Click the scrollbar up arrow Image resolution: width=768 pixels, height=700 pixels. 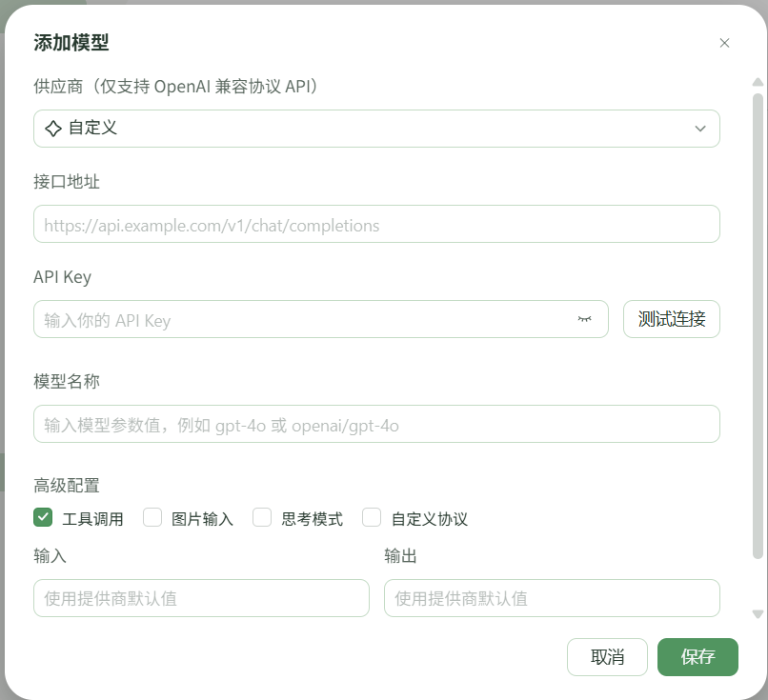pos(758,82)
